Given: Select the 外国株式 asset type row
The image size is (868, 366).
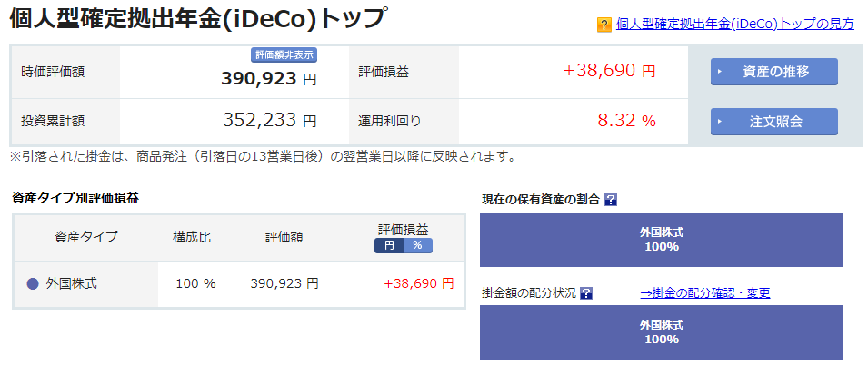Looking at the screenshot, I should click(239, 284).
